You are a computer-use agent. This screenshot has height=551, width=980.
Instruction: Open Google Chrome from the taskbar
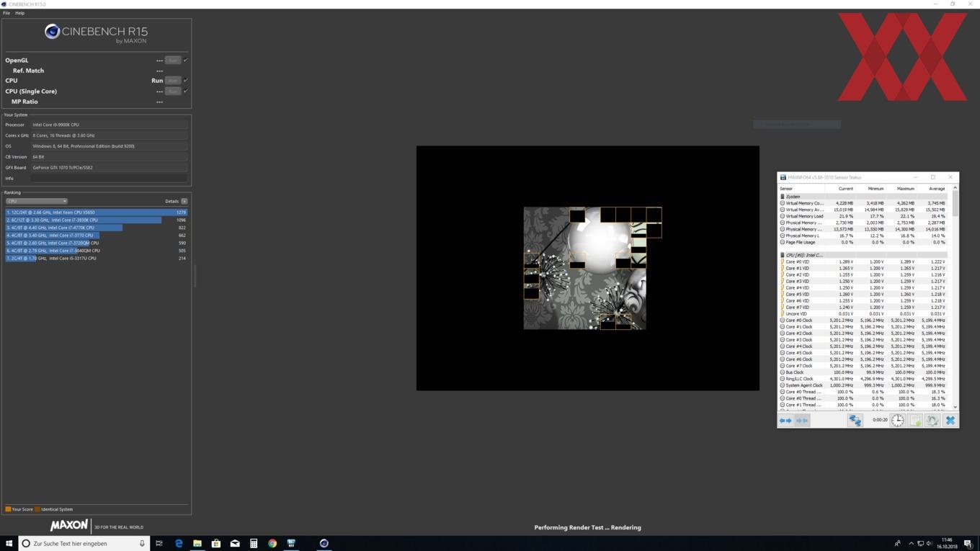tap(272, 543)
